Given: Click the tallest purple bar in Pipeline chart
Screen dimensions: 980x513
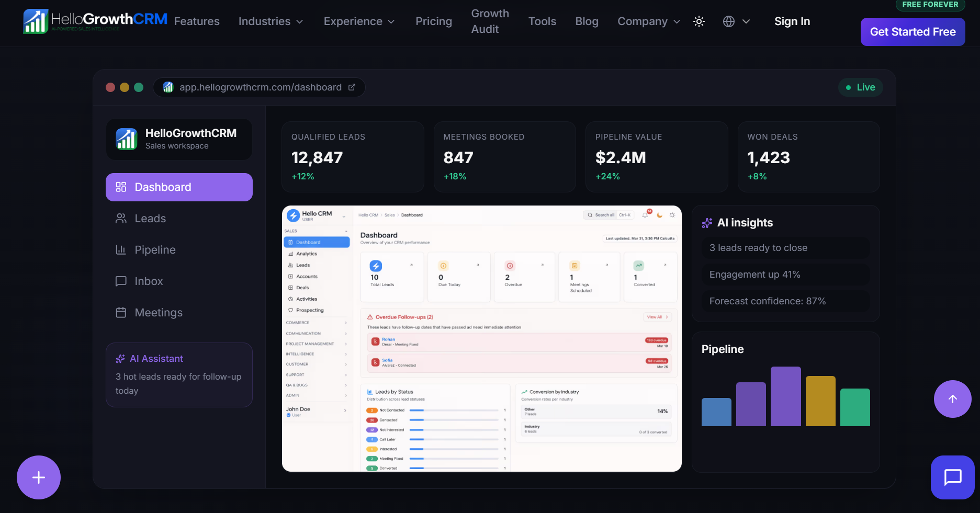Looking at the screenshot, I should click(786, 396).
